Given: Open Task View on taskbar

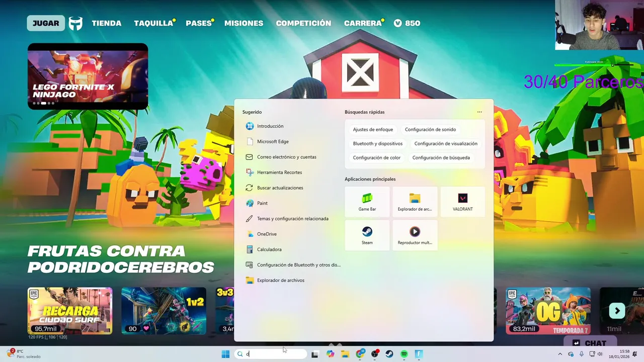Looking at the screenshot, I should pyautogui.click(x=315, y=354).
